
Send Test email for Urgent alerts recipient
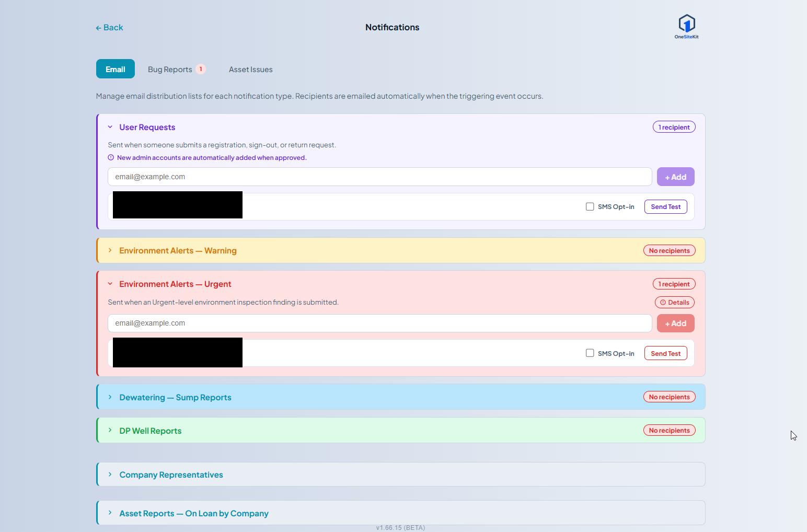click(666, 353)
